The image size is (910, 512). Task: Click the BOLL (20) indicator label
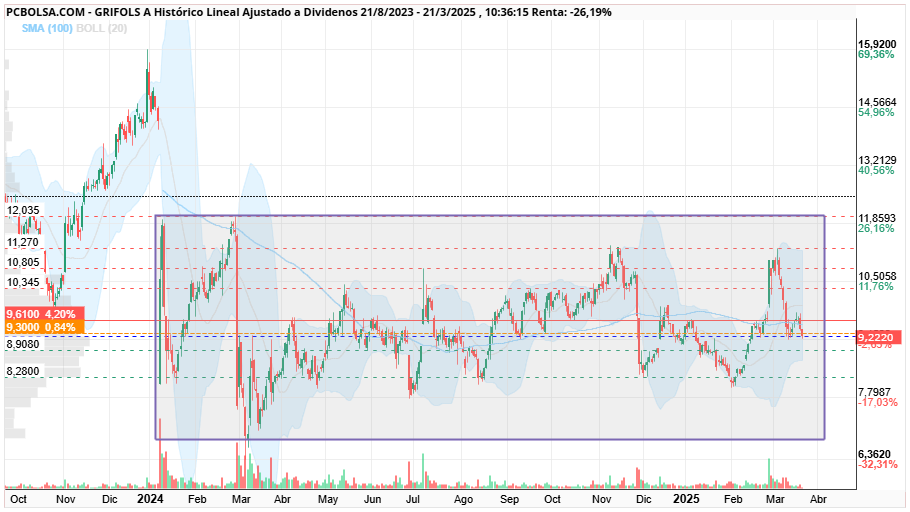[x=102, y=28]
